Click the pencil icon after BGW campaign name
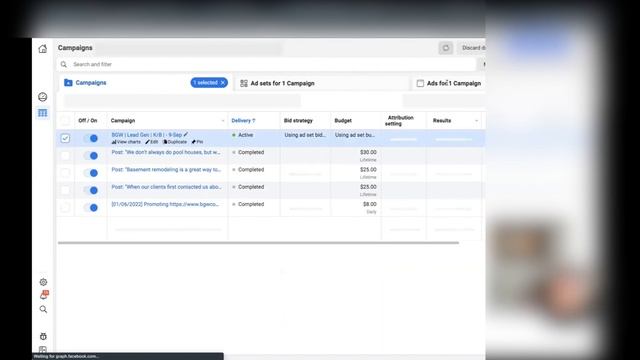The image size is (640, 360). [x=186, y=134]
